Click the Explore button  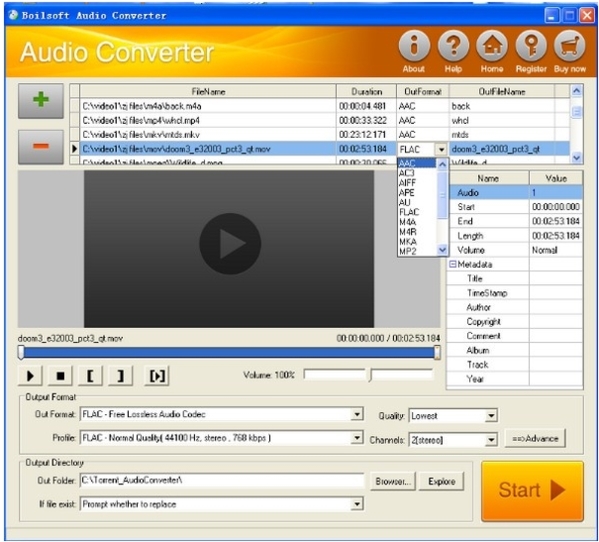pyautogui.click(x=442, y=481)
